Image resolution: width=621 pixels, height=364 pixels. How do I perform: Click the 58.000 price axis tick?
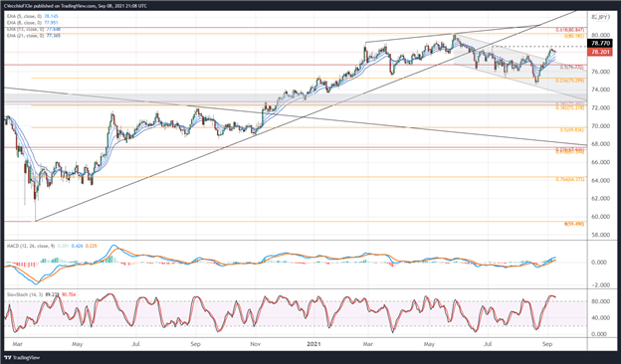coord(600,235)
